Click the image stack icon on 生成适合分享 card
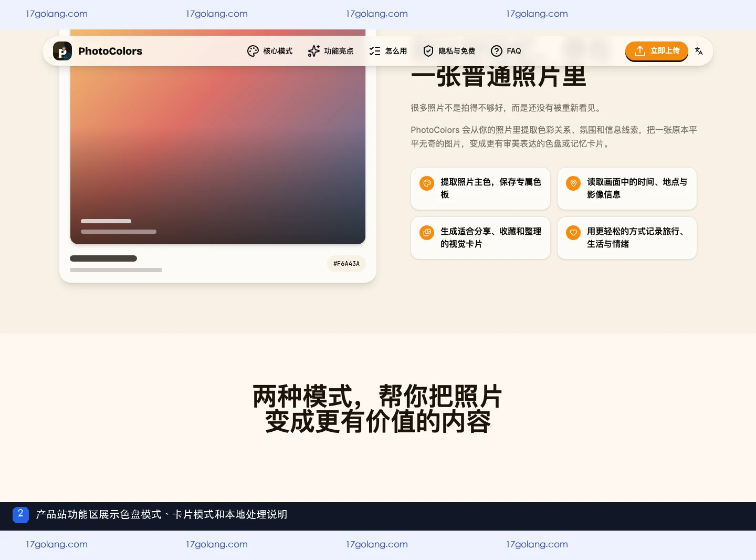 (x=427, y=233)
